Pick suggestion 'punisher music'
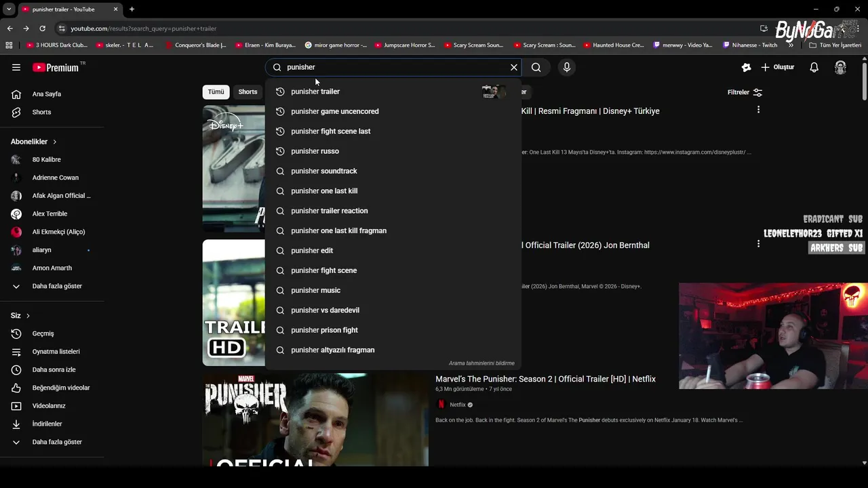 click(392, 290)
